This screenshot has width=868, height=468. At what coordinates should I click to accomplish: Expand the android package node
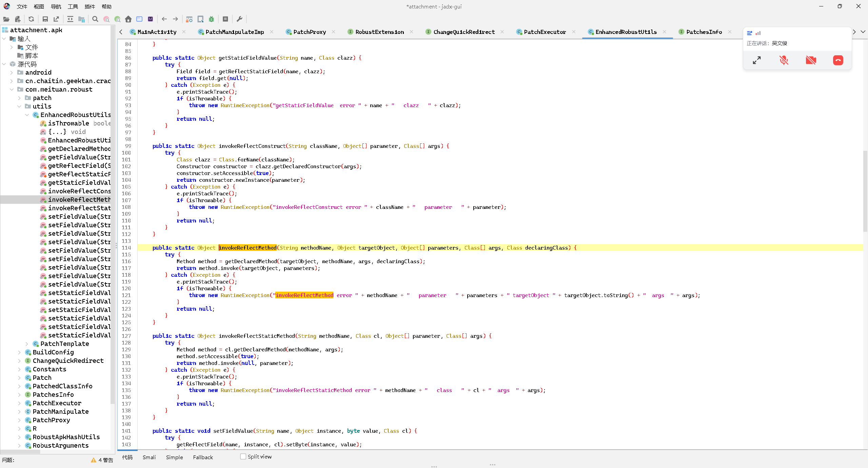(12, 72)
